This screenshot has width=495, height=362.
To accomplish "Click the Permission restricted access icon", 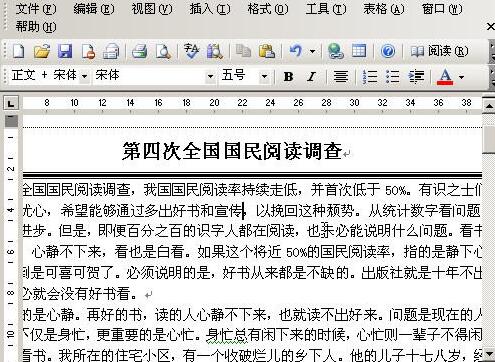I will [x=88, y=51].
